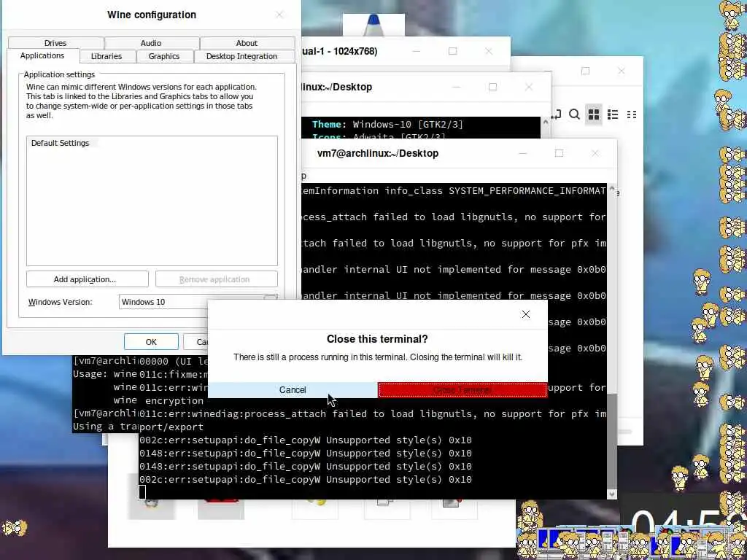Open search in the file manager toolbar
The width and height of the screenshot is (747, 560).
click(x=575, y=114)
